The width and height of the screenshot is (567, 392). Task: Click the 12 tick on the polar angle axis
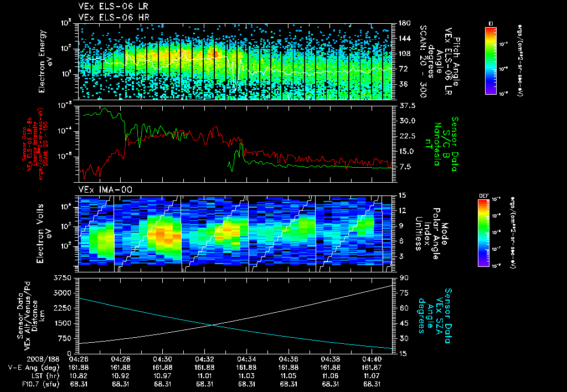404,210
